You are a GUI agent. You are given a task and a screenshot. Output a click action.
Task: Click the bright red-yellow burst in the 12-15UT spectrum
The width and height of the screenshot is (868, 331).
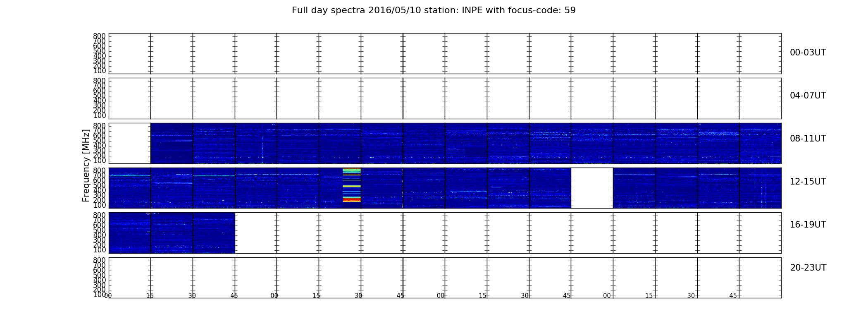pos(352,185)
